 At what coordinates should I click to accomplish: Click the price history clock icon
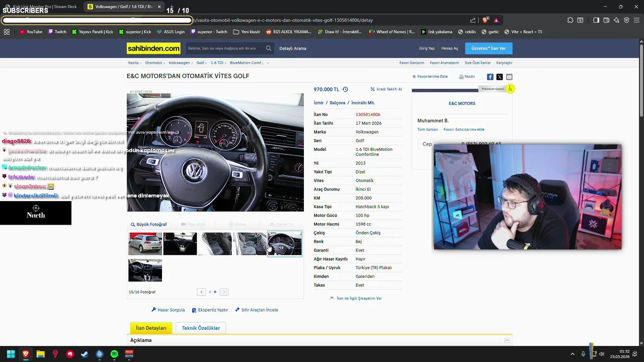[x=345, y=89]
